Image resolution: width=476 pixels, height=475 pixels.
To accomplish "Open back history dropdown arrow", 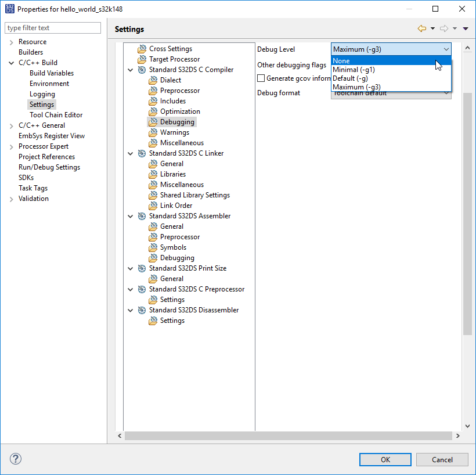I will click(432, 28).
